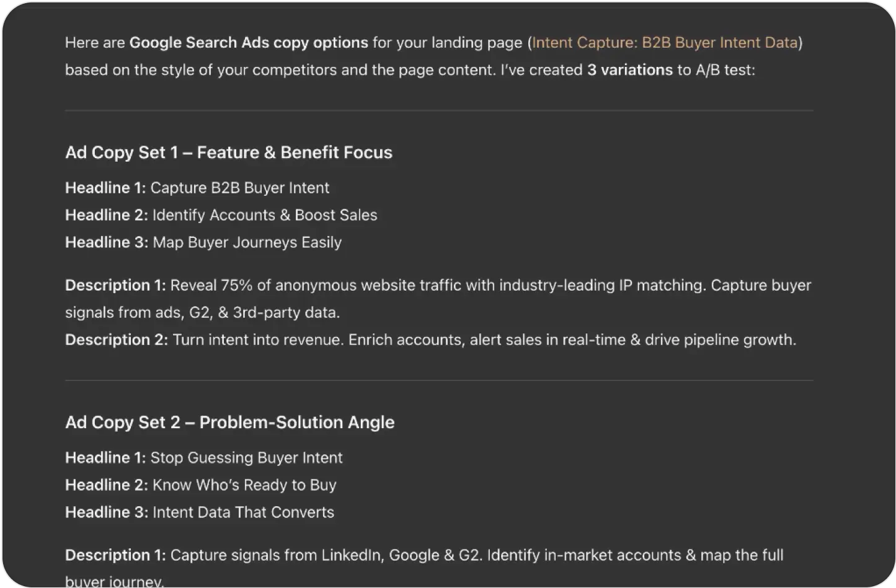Click the divider line above Ad Copy Set 1
This screenshot has width=896, height=588.
pos(439,111)
